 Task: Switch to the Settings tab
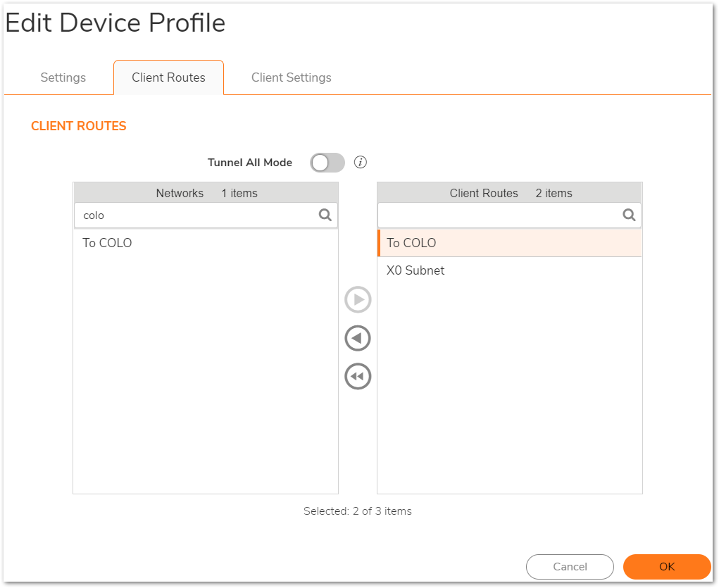(x=63, y=77)
